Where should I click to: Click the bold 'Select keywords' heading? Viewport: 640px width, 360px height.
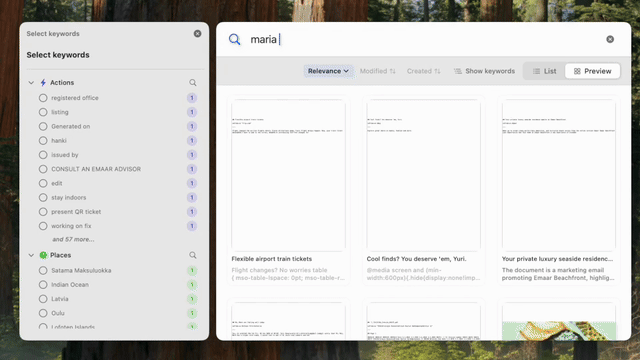58,55
